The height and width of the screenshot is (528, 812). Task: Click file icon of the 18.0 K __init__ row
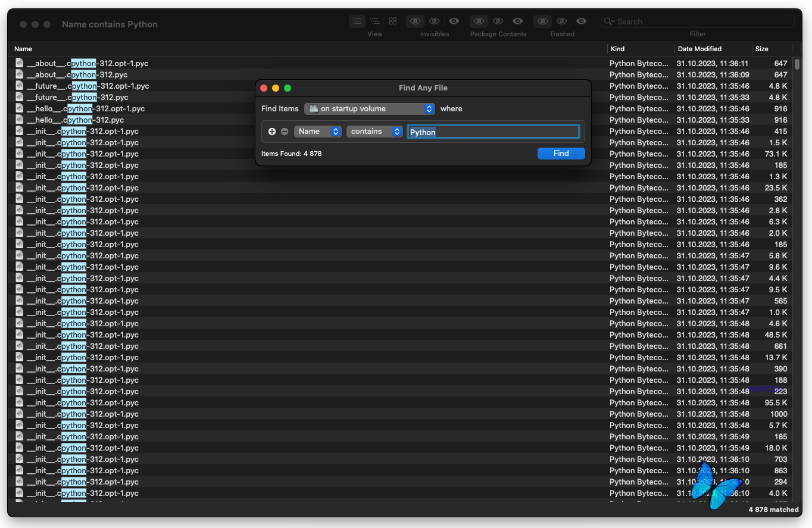click(x=20, y=448)
